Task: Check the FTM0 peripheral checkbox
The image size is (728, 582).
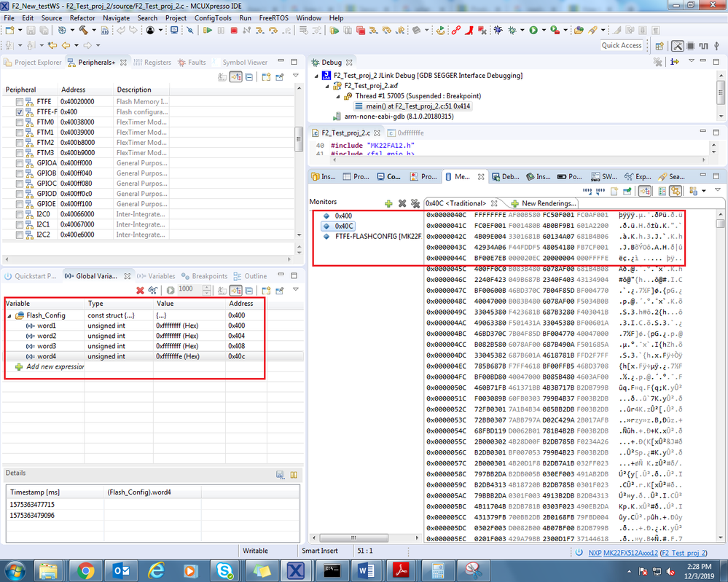Action: pos(19,122)
